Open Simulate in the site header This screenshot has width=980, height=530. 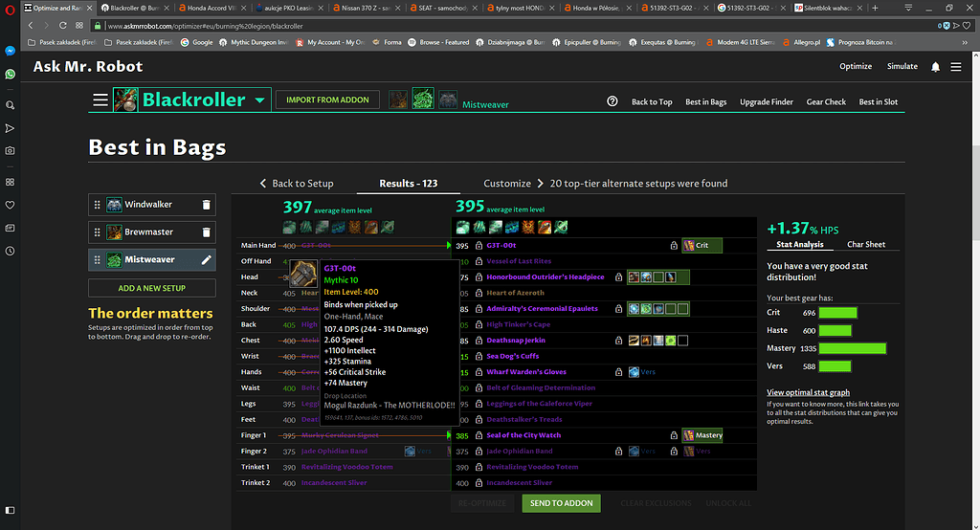pos(902,66)
